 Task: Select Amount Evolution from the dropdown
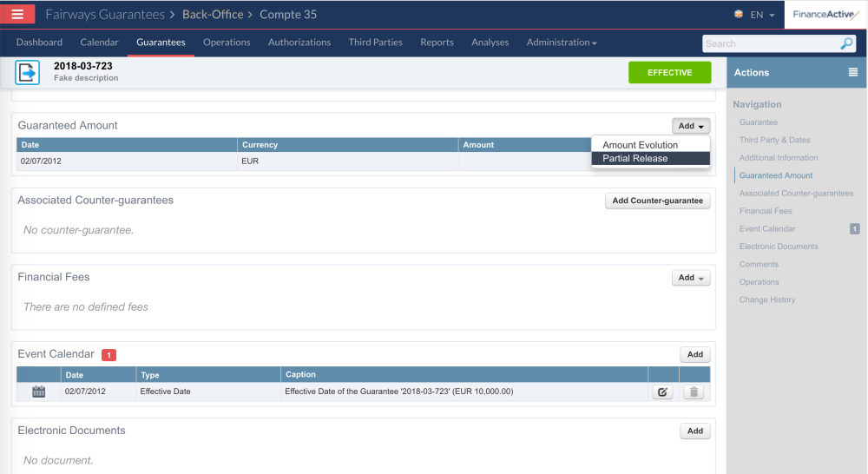coord(650,145)
